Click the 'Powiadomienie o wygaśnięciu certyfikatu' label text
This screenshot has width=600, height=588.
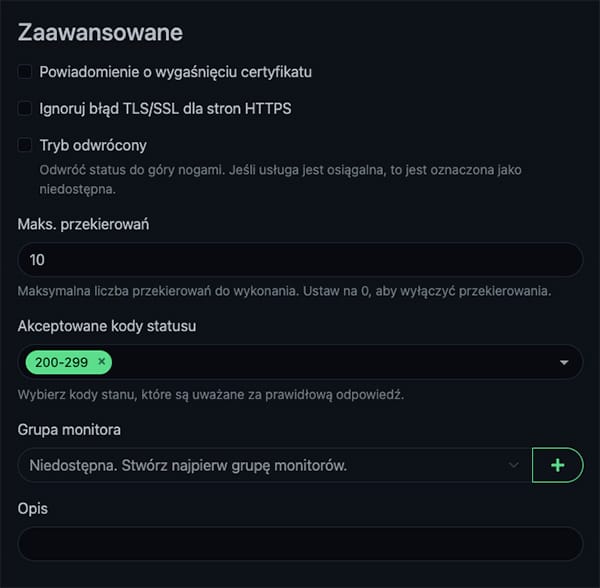[x=175, y=72]
